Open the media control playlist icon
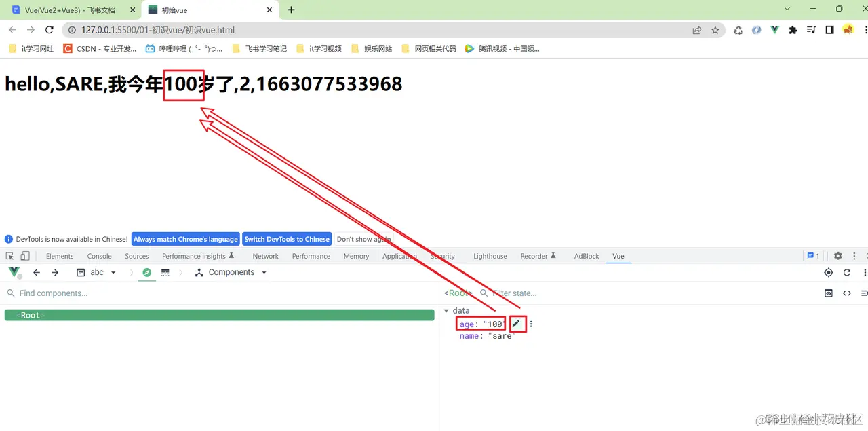The width and height of the screenshot is (868, 431). click(x=811, y=30)
